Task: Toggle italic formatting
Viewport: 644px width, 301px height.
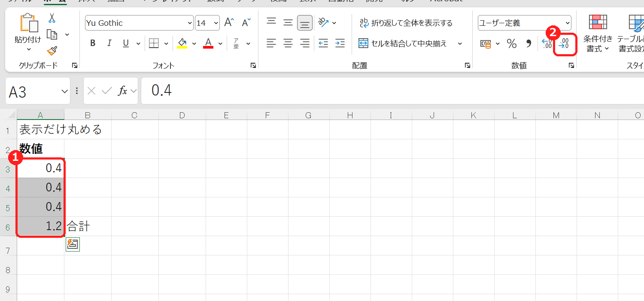Action: tap(109, 43)
